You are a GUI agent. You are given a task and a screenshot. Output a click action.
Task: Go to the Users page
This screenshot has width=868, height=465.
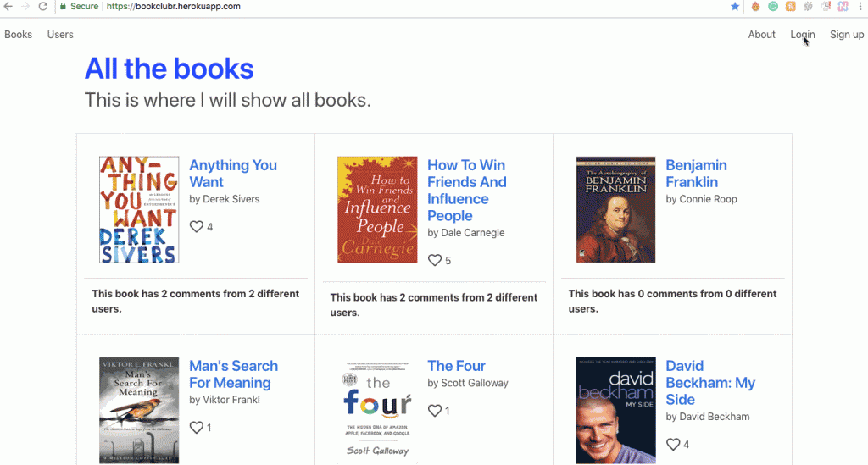[60, 35]
